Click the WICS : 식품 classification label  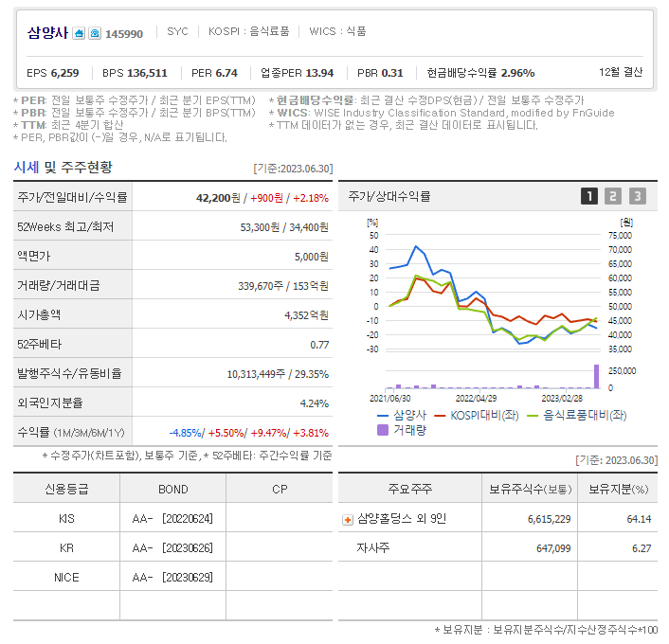tap(337, 31)
